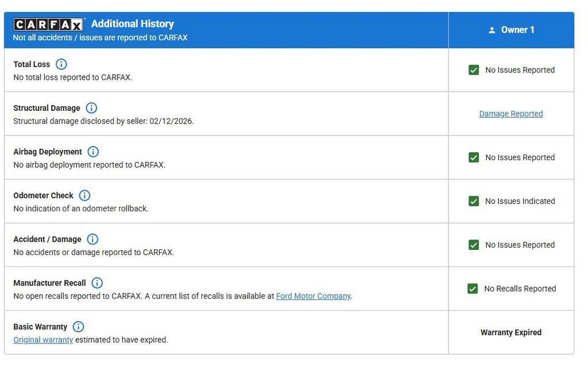The width and height of the screenshot is (588, 367).
Task: Click green checkmark in Accident / Damage row
Action: [x=474, y=245]
